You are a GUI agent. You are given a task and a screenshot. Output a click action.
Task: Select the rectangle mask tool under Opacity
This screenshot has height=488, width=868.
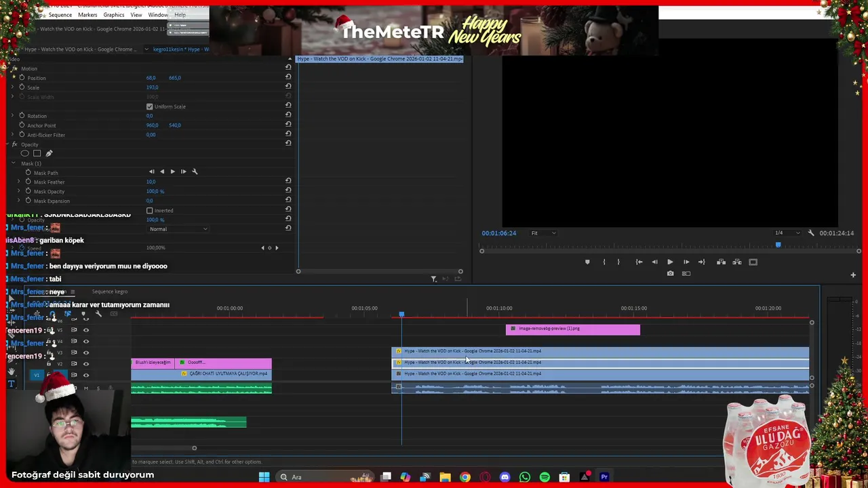[x=37, y=153]
